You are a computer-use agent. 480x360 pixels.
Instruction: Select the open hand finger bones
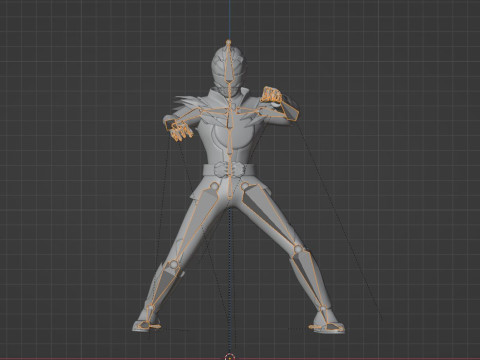point(181,132)
